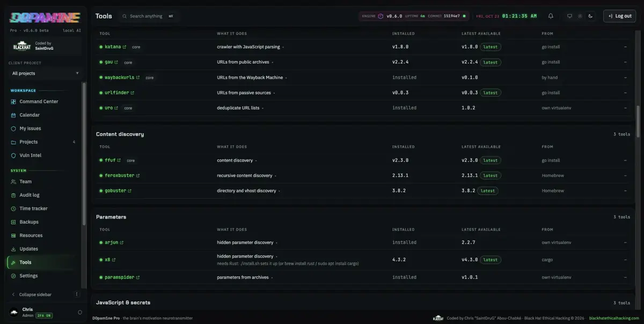Open x8 external link icon
This screenshot has height=324, width=644.
114,260
